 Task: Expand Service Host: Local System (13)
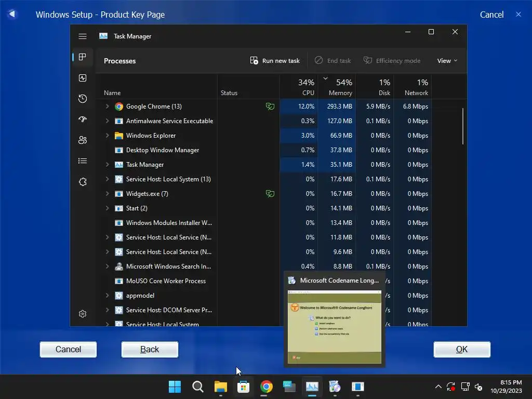tap(107, 179)
